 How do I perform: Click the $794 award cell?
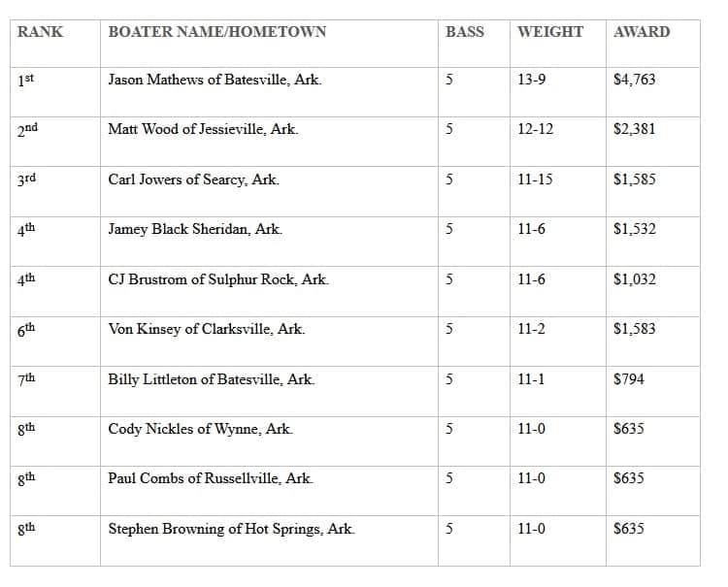click(628, 379)
